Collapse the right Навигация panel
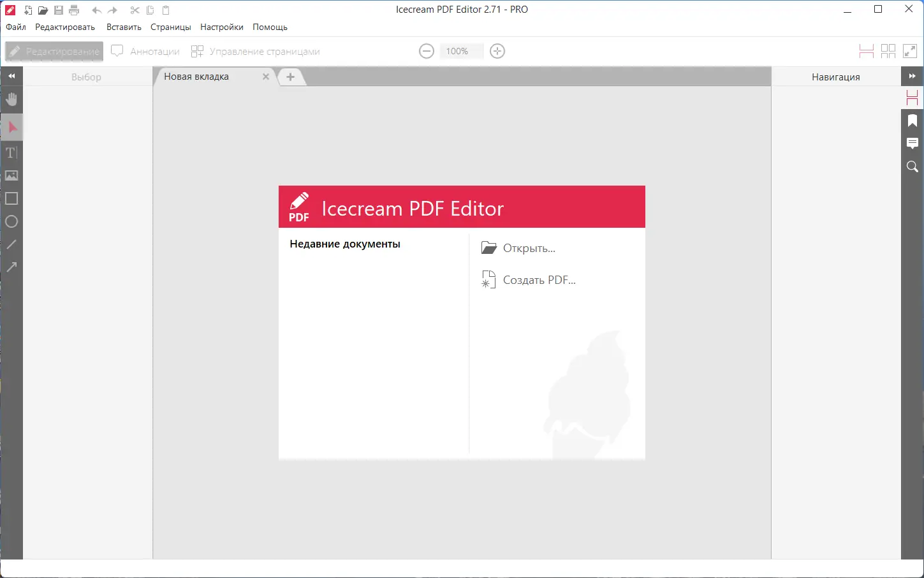The image size is (924, 578). (913, 76)
